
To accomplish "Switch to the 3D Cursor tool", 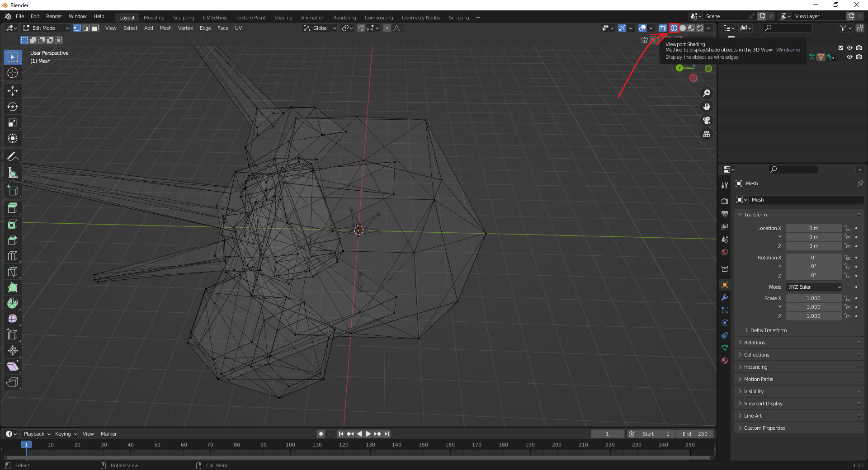I will [x=13, y=73].
